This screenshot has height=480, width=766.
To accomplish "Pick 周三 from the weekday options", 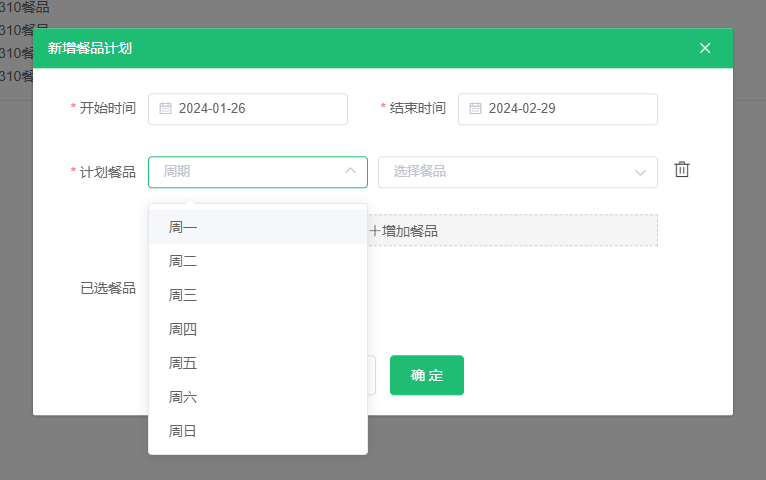I will [183, 296].
